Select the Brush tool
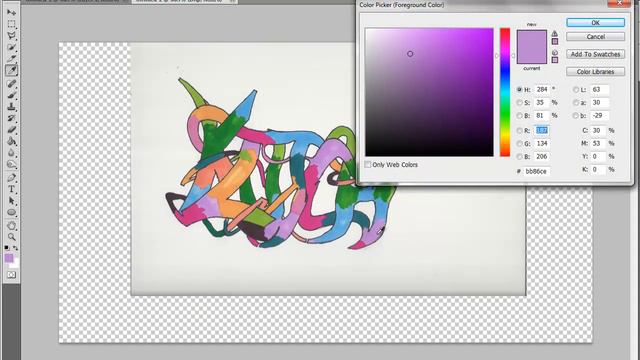Viewport: 640px width, 360px height. click(x=11, y=96)
